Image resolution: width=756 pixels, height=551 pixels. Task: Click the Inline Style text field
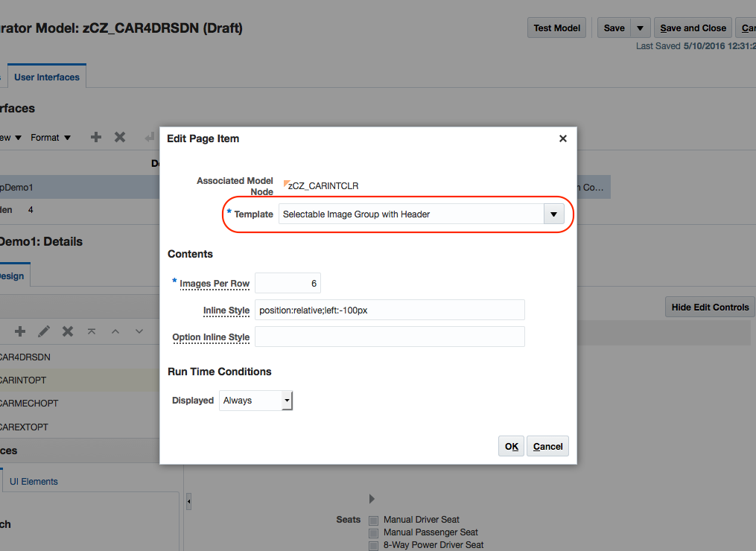click(390, 310)
